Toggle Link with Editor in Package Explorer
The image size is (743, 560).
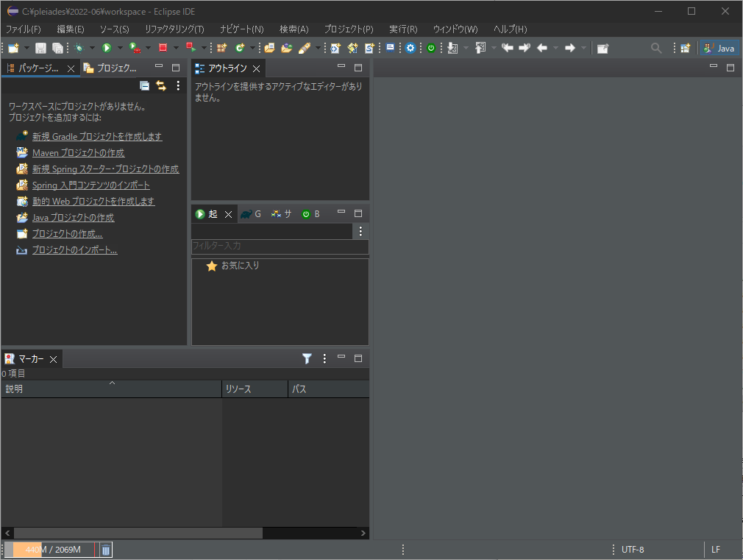(x=161, y=85)
